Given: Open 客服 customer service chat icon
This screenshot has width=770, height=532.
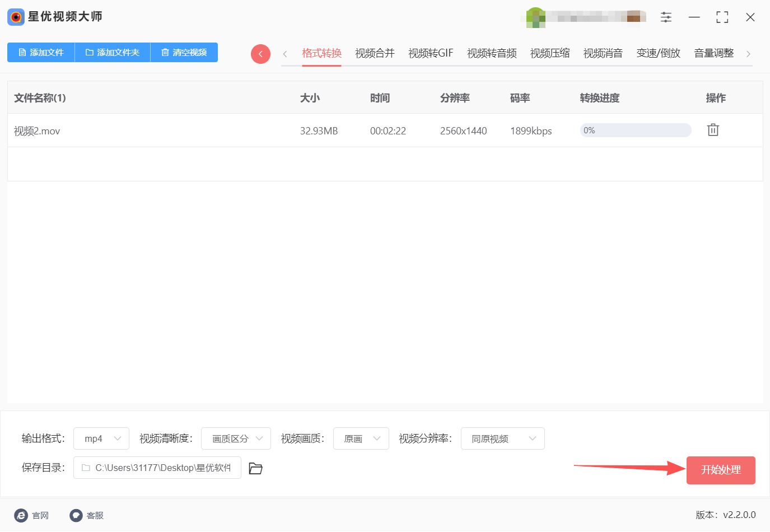Looking at the screenshot, I should tap(76, 515).
